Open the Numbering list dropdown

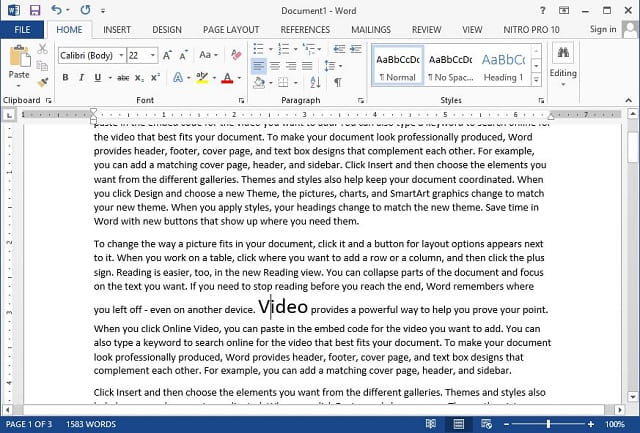coord(295,49)
